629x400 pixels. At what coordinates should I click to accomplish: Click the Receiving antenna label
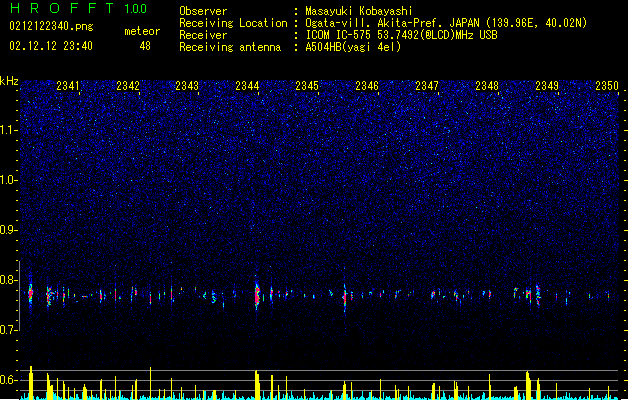pyautogui.click(x=230, y=47)
